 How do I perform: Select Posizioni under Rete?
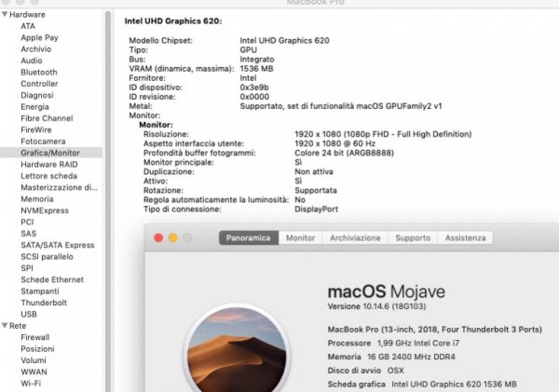pos(37,348)
